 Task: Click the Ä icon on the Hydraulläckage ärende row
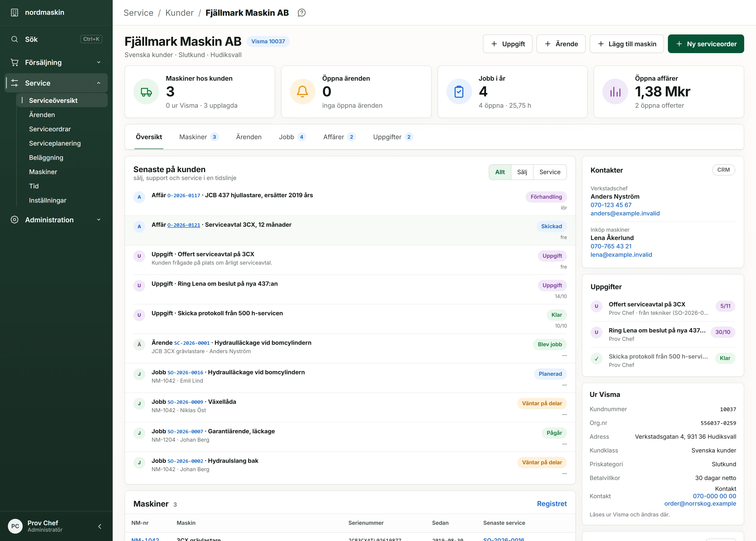(x=139, y=345)
